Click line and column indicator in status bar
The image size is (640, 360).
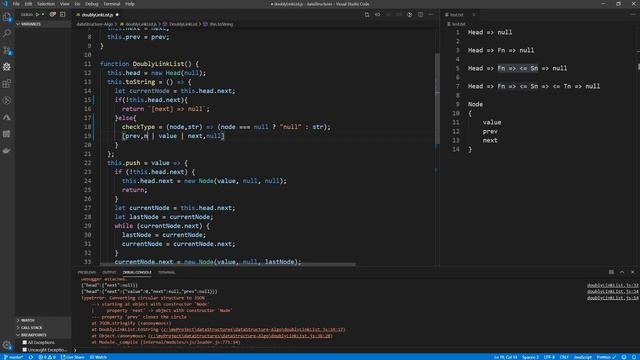point(505,357)
